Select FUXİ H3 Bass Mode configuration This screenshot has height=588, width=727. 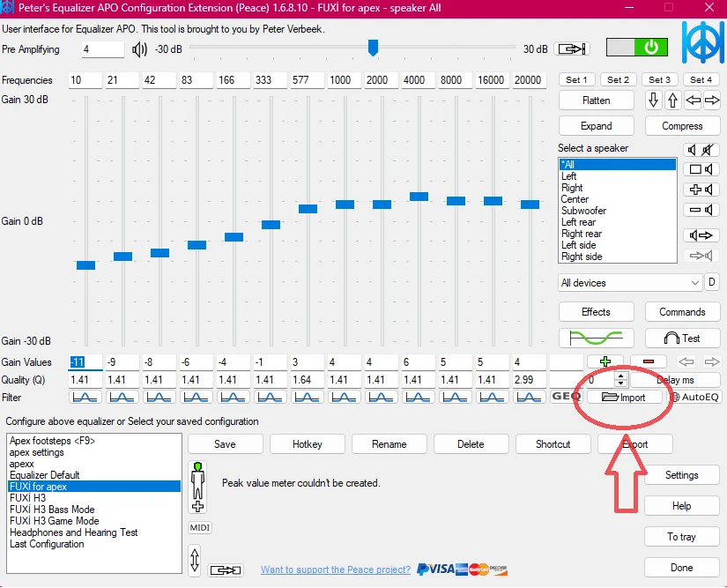[94, 510]
